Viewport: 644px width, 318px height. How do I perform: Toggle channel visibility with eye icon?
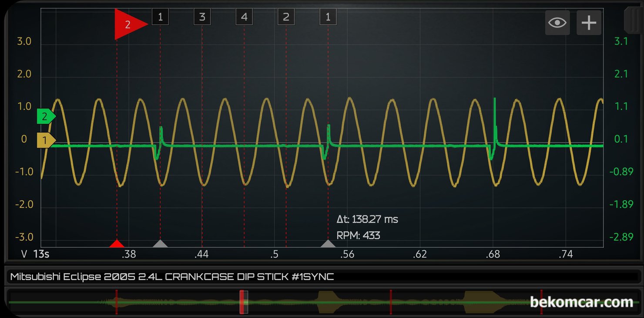(x=557, y=23)
